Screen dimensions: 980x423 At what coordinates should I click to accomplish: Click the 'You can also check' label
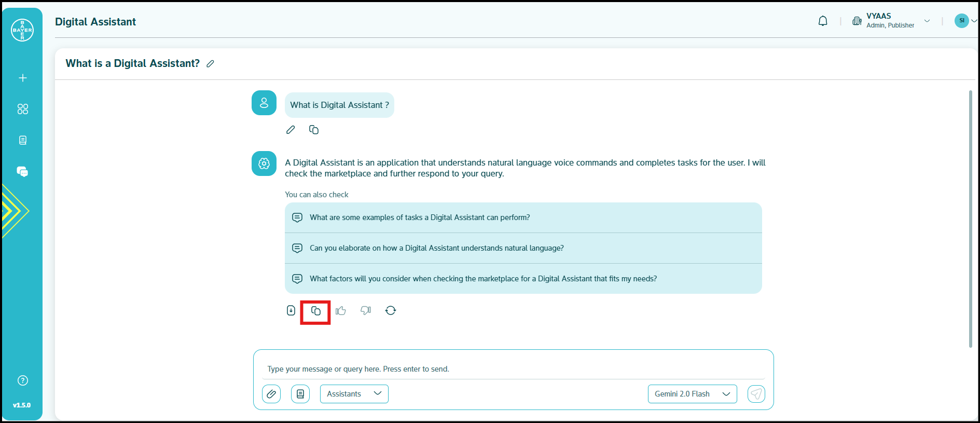316,195
